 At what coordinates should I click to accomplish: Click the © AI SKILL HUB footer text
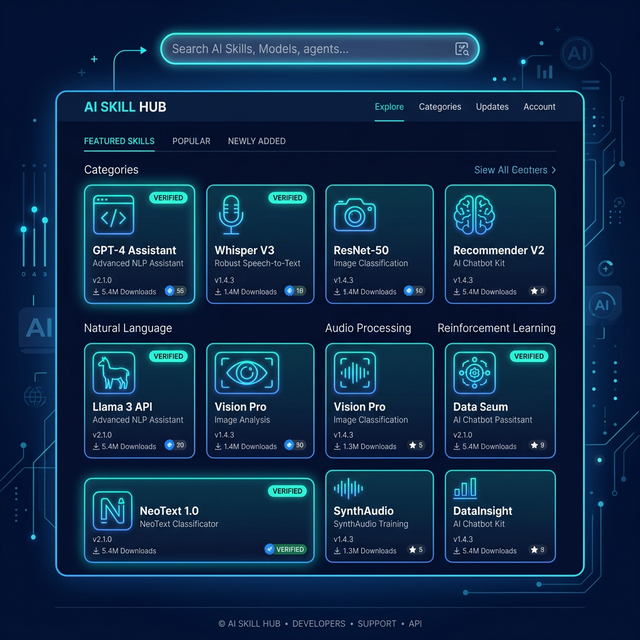tap(249, 624)
